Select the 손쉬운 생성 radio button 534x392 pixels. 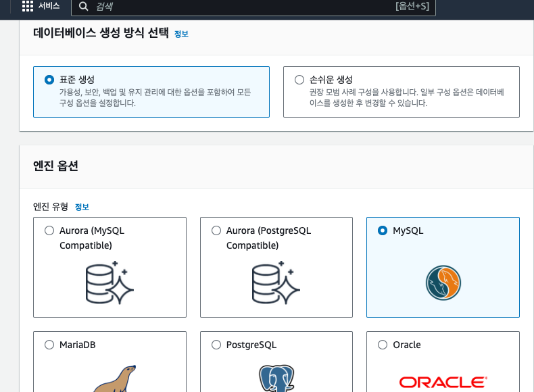pos(299,80)
